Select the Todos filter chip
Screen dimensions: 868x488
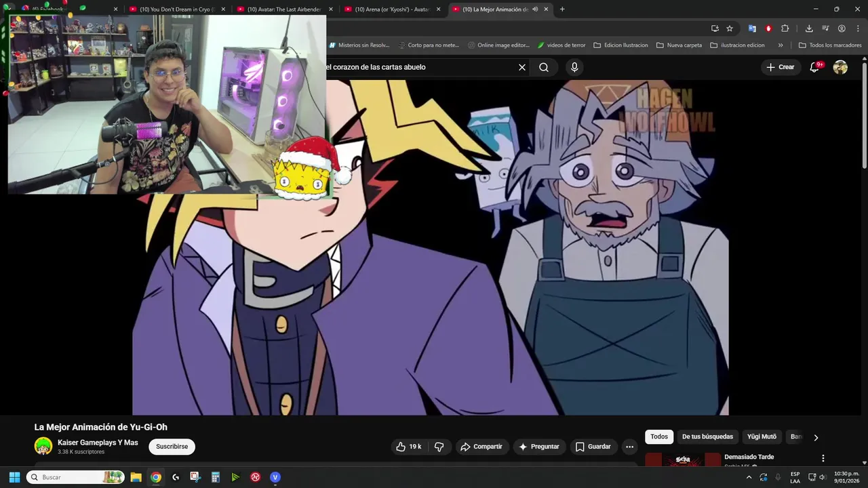pyautogui.click(x=659, y=436)
